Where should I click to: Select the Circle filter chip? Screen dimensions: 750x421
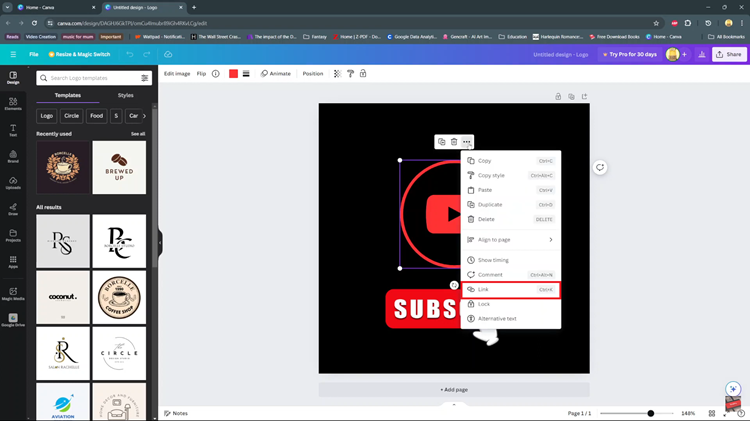tap(71, 116)
